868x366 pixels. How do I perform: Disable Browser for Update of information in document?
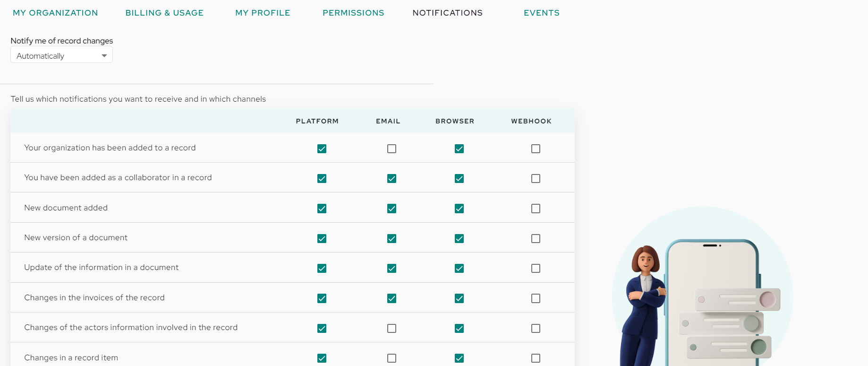(459, 268)
